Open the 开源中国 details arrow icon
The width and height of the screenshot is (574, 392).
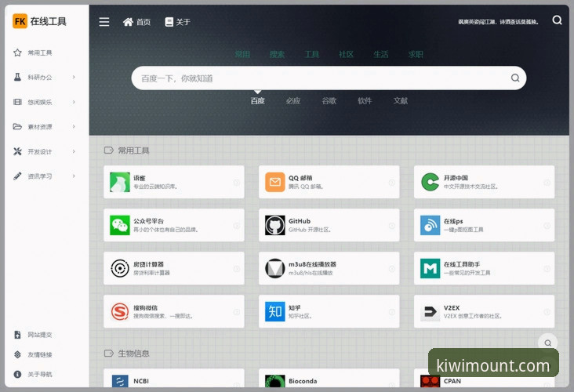pos(547,182)
